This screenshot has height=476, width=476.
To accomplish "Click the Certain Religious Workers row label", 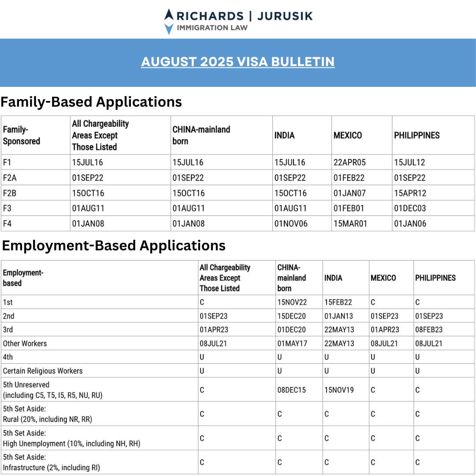I will point(42,371).
